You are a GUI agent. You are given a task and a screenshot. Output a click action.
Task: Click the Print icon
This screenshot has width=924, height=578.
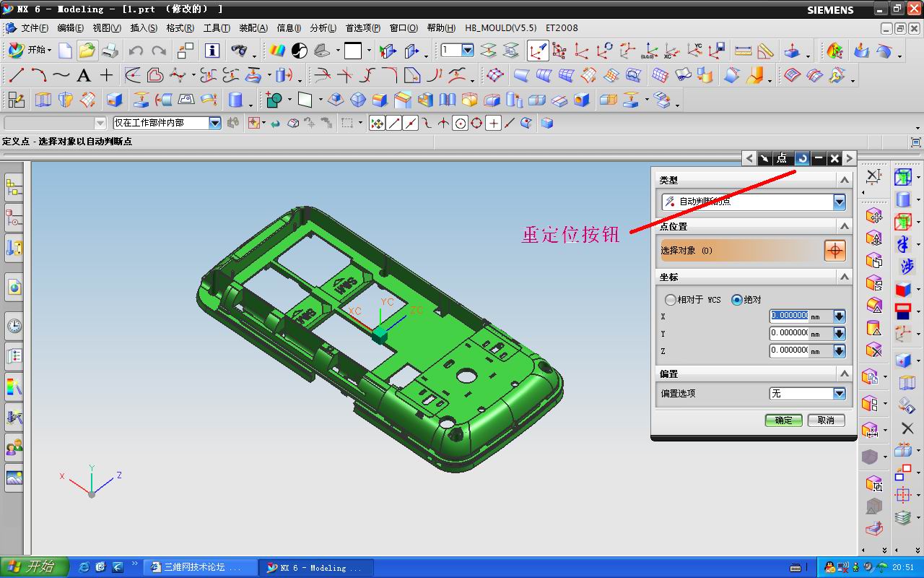110,51
